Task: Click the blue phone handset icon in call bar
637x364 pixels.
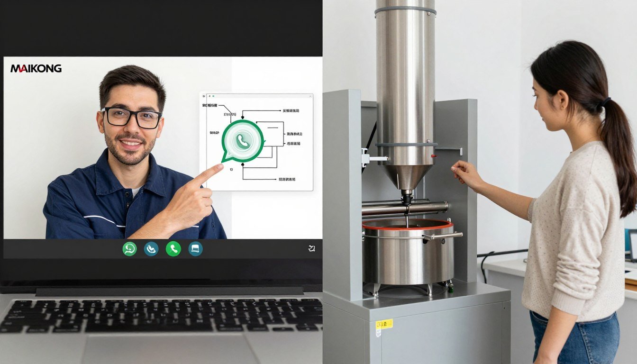Action: 151,249
